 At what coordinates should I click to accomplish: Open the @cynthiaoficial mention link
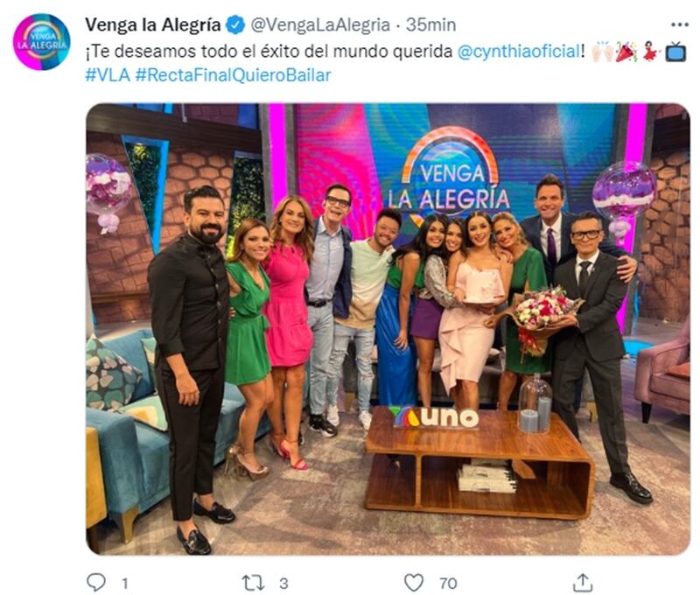click(x=519, y=52)
